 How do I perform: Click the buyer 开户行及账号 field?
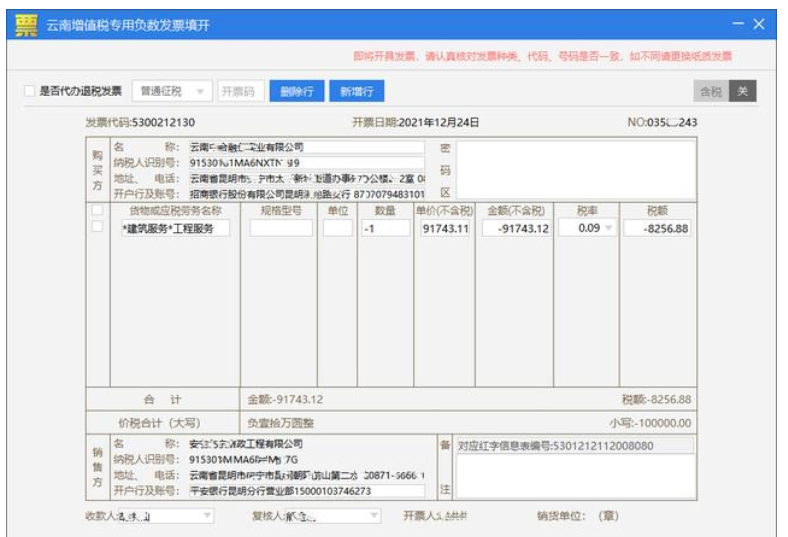[x=307, y=194]
